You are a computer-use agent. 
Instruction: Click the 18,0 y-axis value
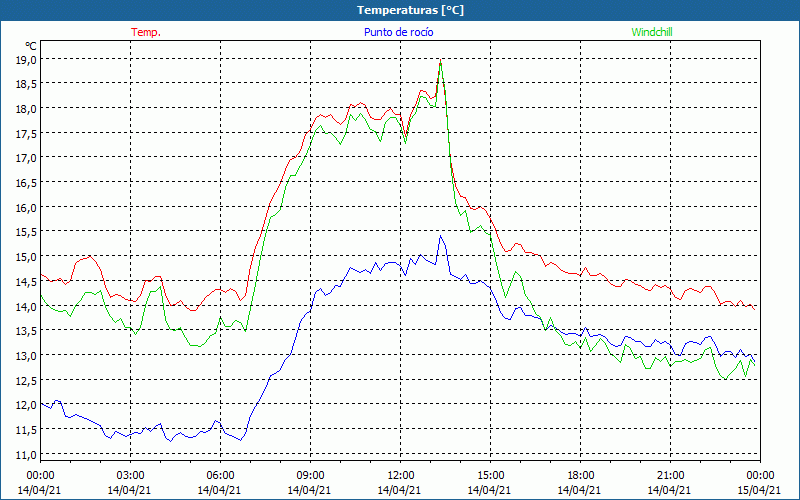click(26, 109)
